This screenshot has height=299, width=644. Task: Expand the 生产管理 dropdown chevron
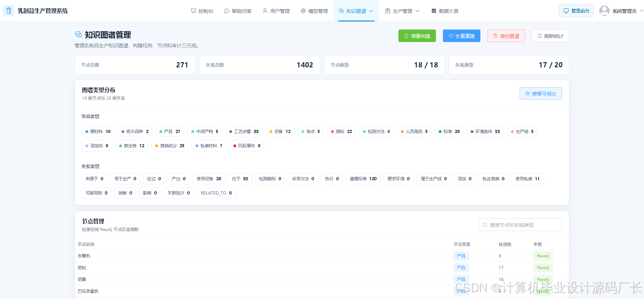pos(418,11)
